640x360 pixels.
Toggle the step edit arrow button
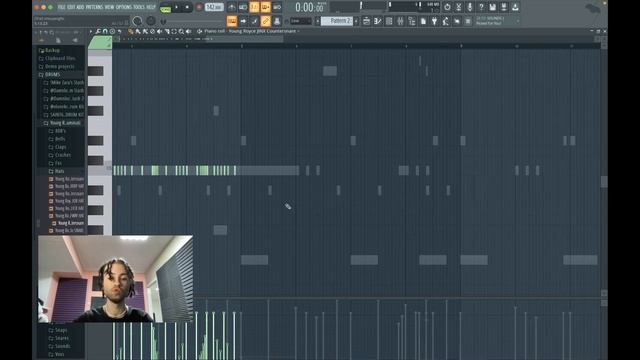(243, 21)
